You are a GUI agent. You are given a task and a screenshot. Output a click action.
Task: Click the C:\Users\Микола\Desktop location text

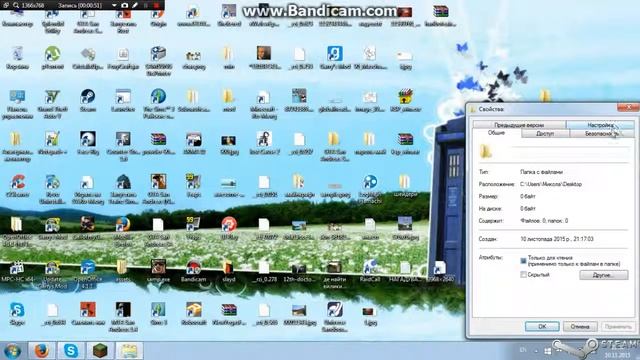click(x=551, y=184)
